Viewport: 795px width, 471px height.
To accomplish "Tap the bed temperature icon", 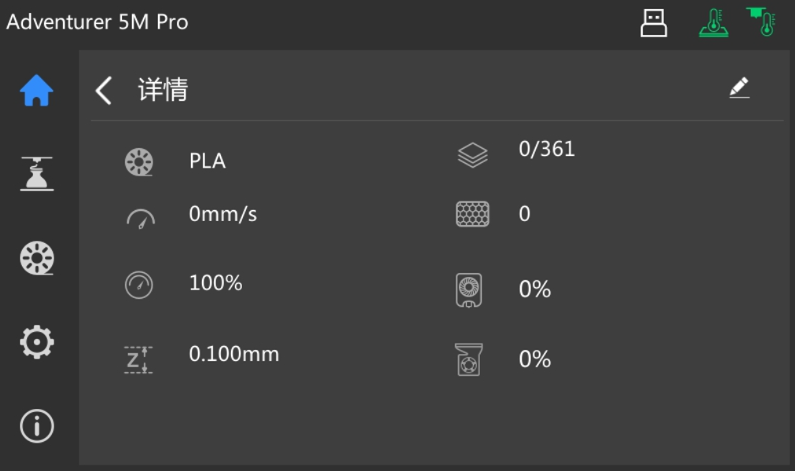I will [714, 23].
